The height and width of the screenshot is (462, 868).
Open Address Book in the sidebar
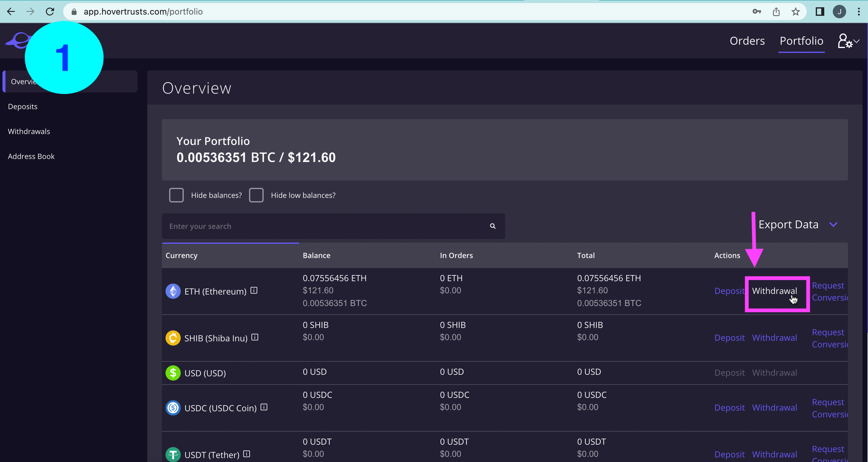click(31, 157)
